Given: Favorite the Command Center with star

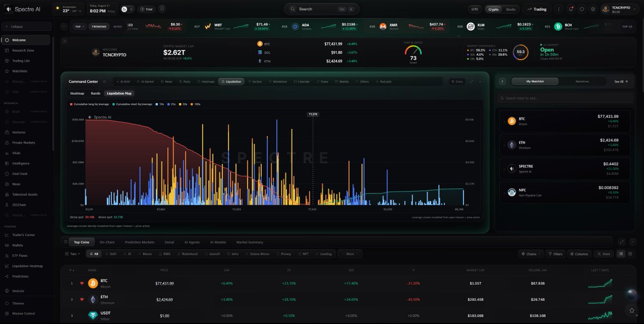Looking at the screenshot, I should 104,82.
